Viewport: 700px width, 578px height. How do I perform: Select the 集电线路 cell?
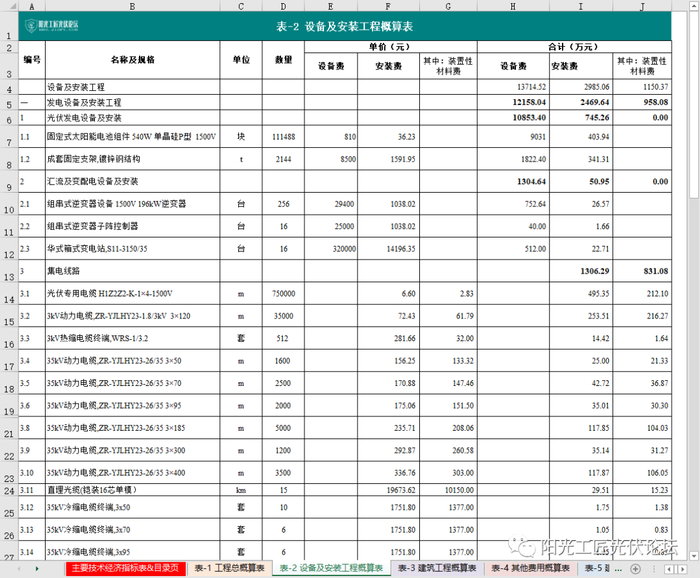132,271
